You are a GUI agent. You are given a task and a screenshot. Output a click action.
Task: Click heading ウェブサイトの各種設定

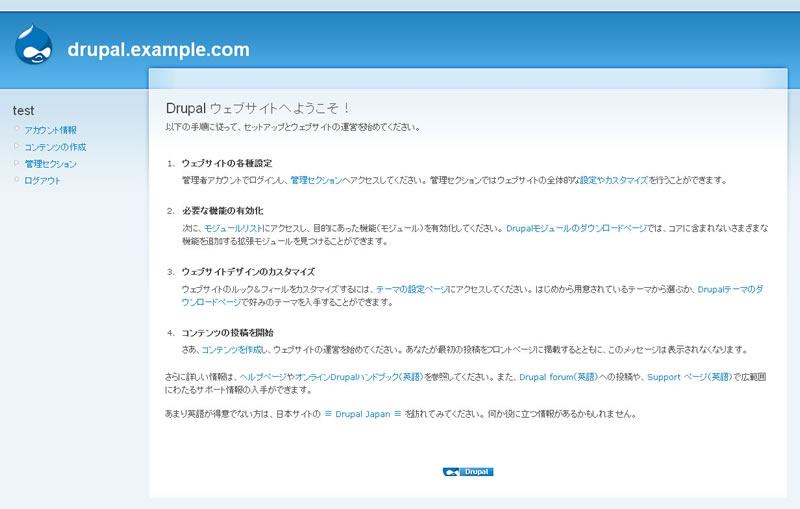pos(227,163)
